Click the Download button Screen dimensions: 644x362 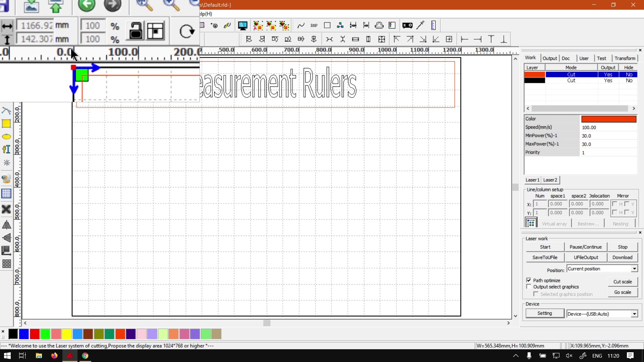click(622, 257)
